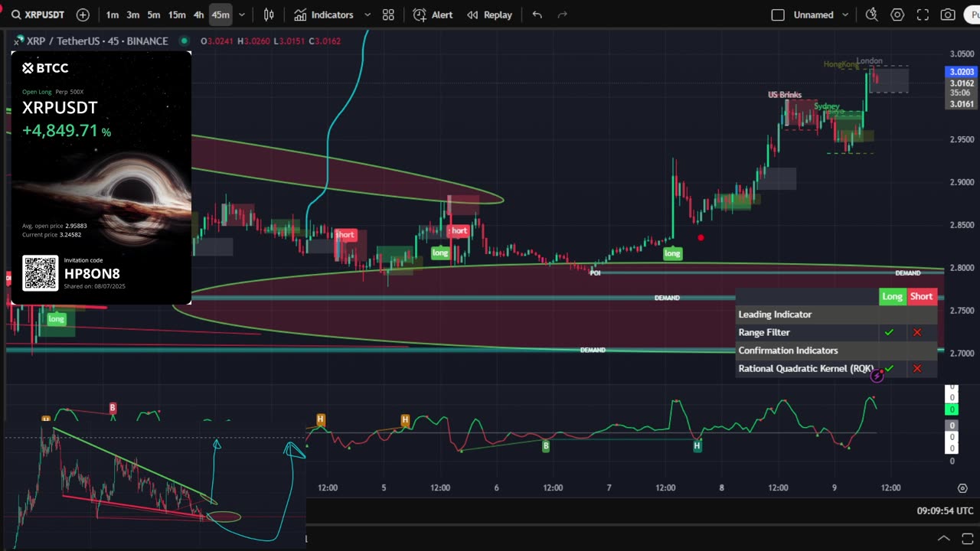Click the red X for Range Filter
Viewport: 980px width, 551px height.
coord(917,333)
